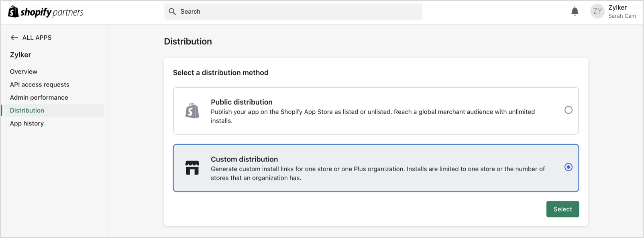The image size is (644, 238).
Task: Select the Custom distribution radio button
Action: 568,167
